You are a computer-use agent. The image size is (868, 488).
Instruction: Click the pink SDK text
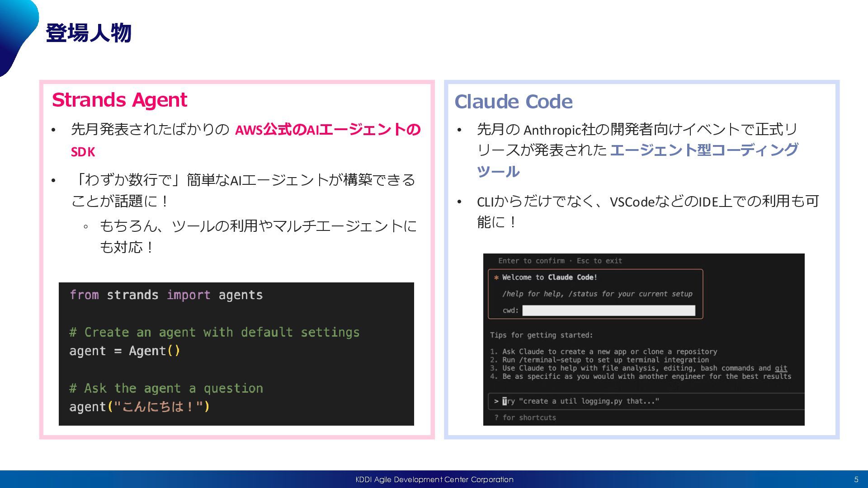pos(83,152)
